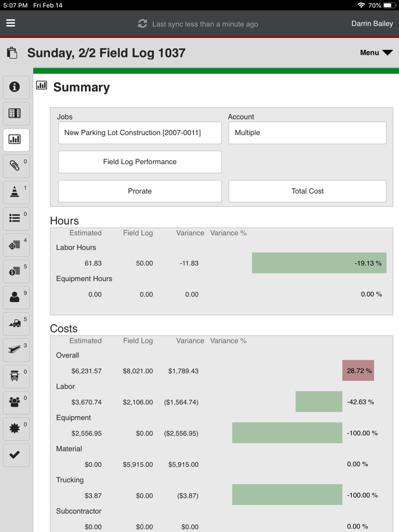Viewport: 399px width, 532px height.
Task: Select Field Log Performance
Action: point(140,162)
